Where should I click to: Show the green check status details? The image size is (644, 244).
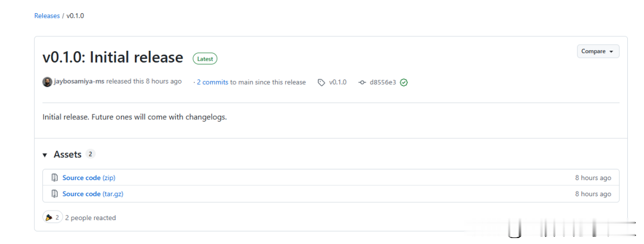[x=404, y=82]
